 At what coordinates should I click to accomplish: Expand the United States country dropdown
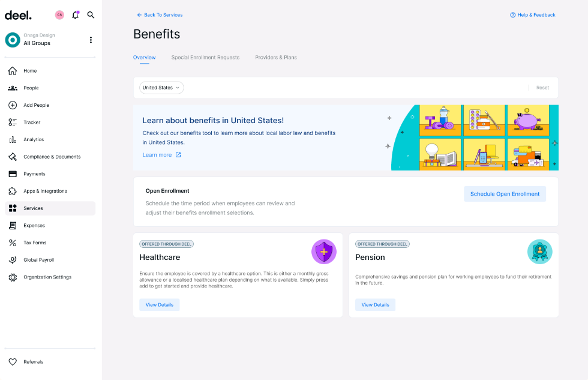161,88
